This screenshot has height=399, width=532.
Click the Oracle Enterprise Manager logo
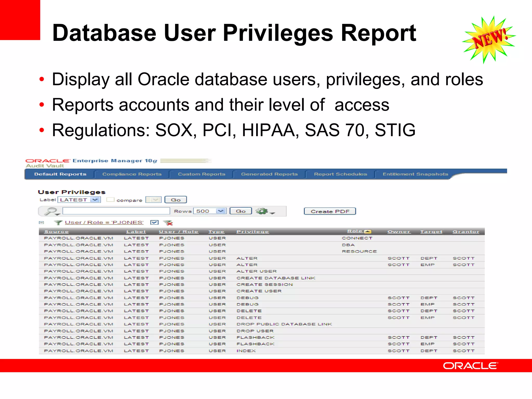(91, 161)
